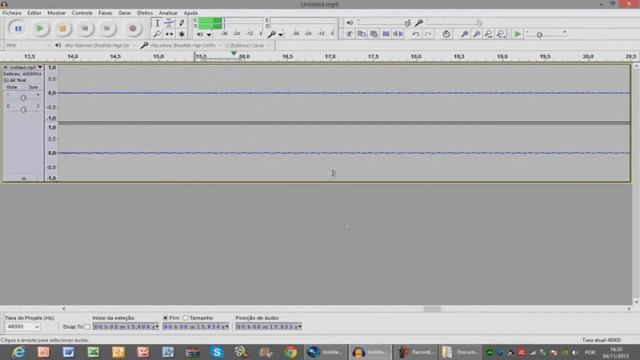Click the green playhead marker on timeline

tap(233, 53)
